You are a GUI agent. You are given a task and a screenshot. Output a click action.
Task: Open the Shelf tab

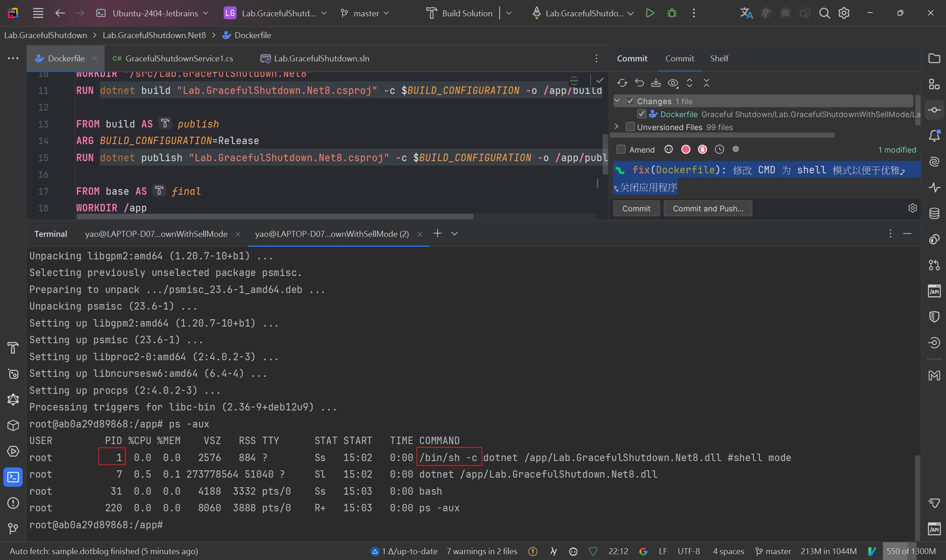tap(719, 59)
